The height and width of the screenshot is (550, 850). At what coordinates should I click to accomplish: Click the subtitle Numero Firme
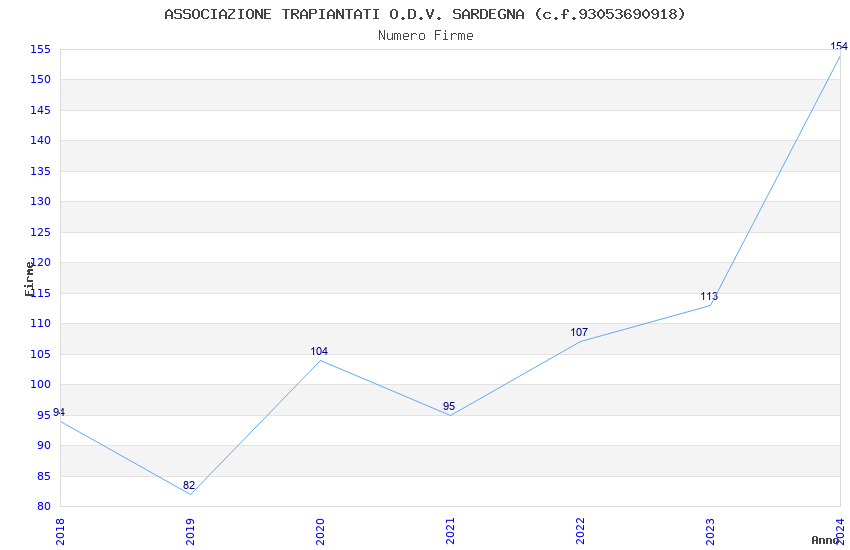click(426, 36)
